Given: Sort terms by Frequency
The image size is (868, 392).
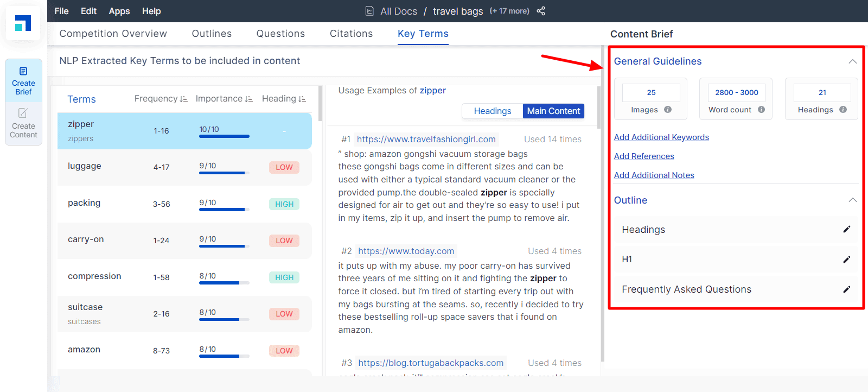Looking at the screenshot, I should pos(161,99).
